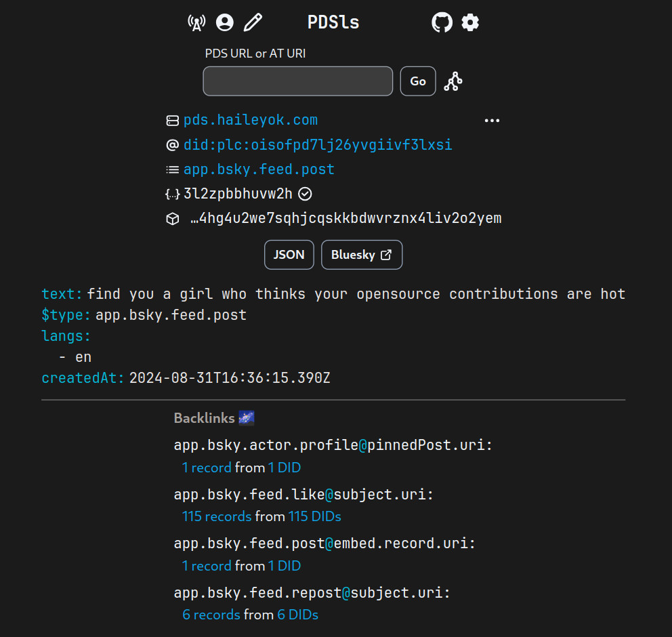The width and height of the screenshot is (672, 637).
Task: Click the Backlinks heading
Action: (x=205, y=418)
